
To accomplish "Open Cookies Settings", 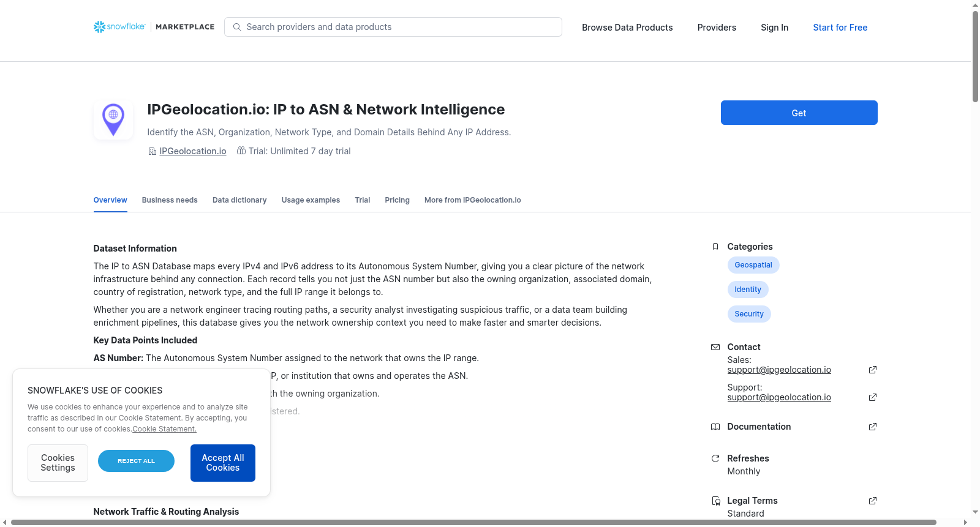I will [58, 463].
